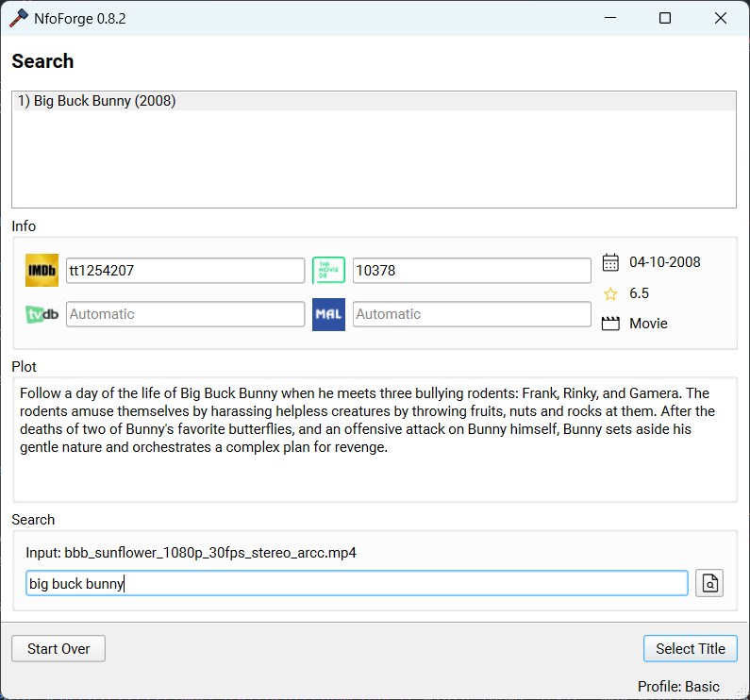Focus the TVDB Automatic ID field
750x700 pixels.
(x=185, y=314)
